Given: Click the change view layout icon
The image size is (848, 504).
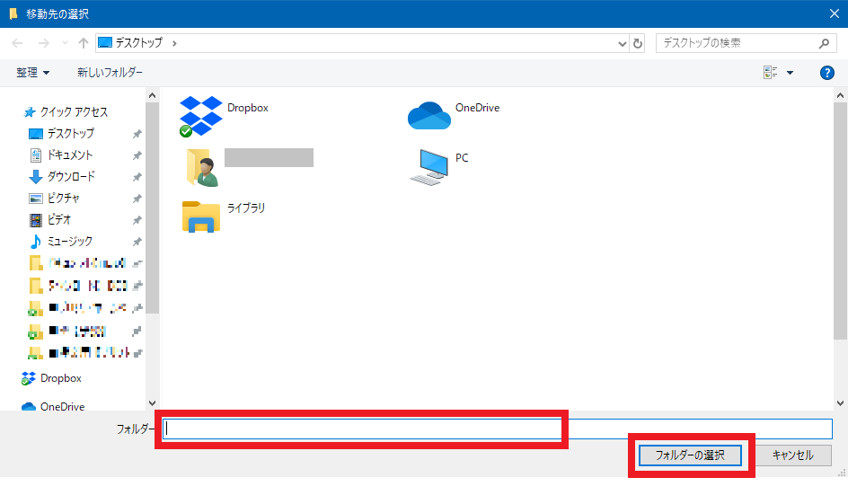Looking at the screenshot, I should coord(770,73).
